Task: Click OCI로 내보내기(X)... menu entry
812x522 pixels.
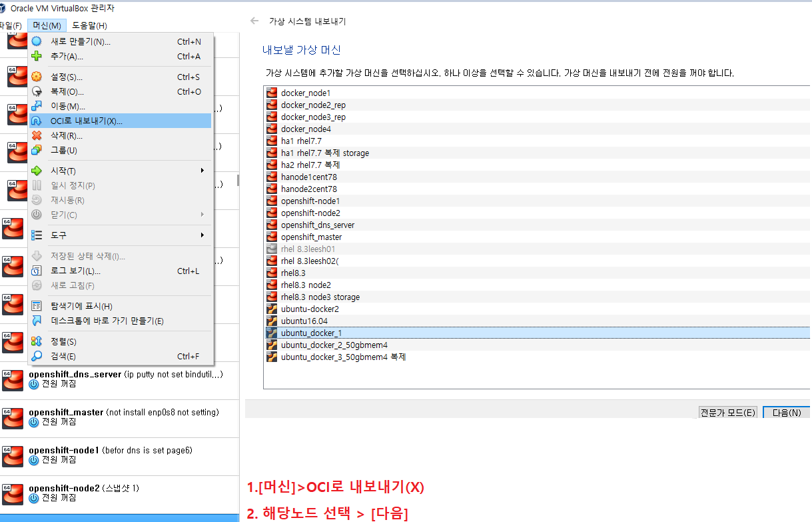Action: pyautogui.click(x=120, y=121)
